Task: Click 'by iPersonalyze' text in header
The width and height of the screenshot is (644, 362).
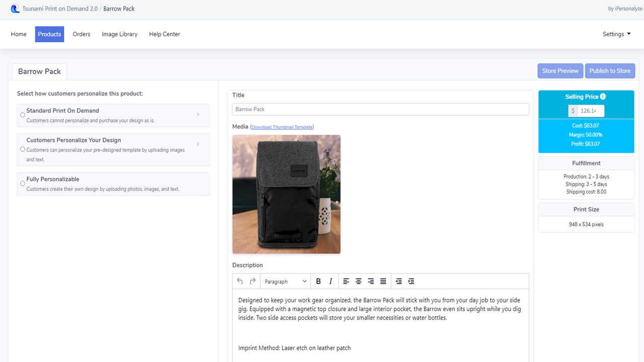Action: pos(625,9)
